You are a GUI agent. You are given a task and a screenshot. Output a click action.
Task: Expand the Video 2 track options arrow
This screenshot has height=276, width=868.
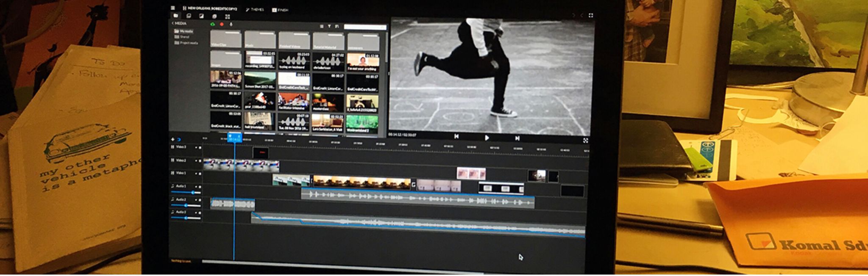[x=196, y=161]
